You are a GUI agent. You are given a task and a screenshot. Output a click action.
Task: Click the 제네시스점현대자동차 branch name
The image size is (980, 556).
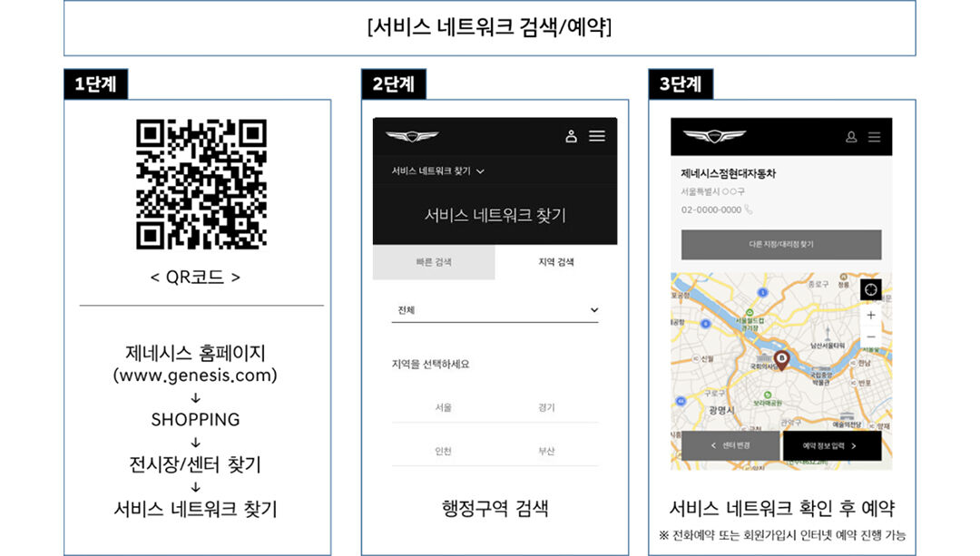coord(728,173)
